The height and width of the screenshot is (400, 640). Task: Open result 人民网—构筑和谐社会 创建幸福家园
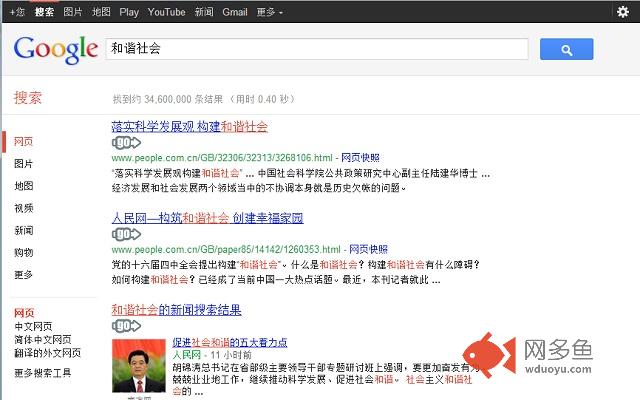[207, 218]
